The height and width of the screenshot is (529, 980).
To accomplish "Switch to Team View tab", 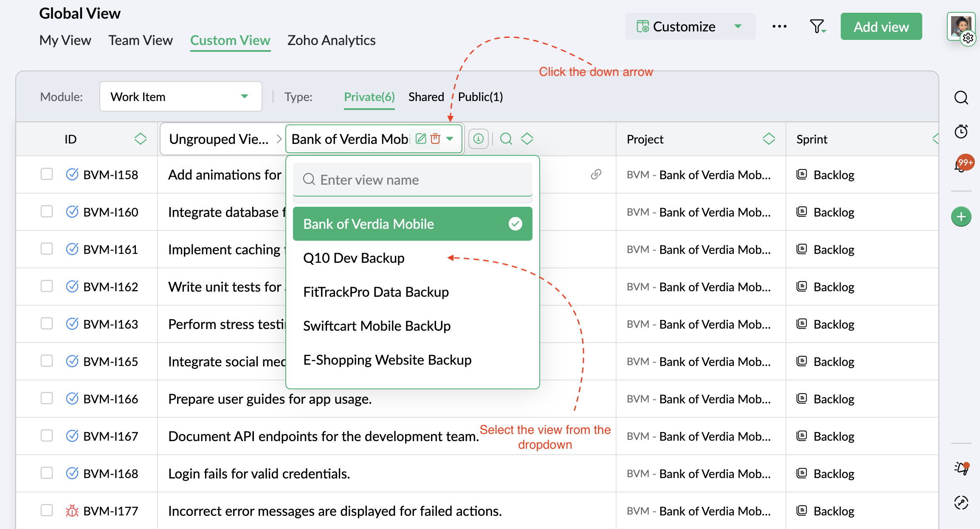I will click(x=141, y=40).
